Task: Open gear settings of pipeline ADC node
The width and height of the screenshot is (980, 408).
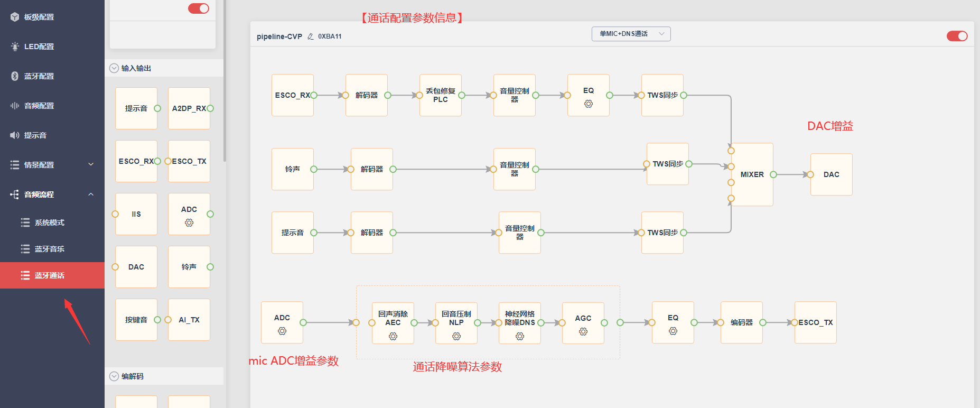Action: [282, 331]
